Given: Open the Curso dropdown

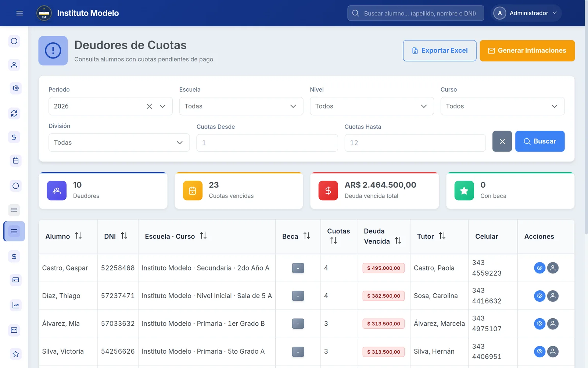Looking at the screenshot, I should click(502, 106).
